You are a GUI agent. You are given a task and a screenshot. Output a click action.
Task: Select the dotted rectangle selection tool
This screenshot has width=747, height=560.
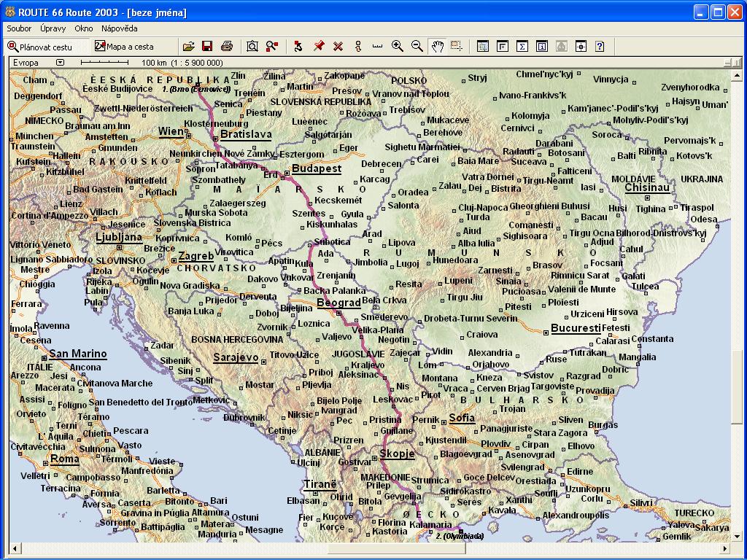tap(457, 46)
